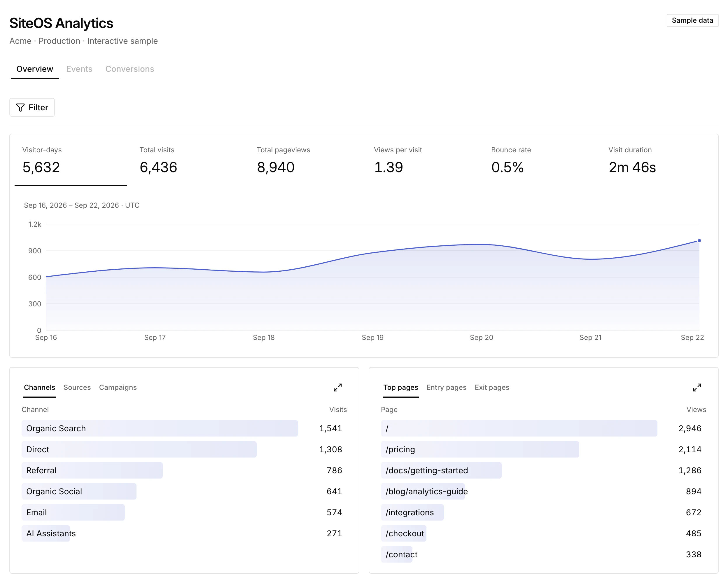Switch to the Events tab
Image resolution: width=728 pixels, height=583 pixels.
pyautogui.click(x=79, y=69)
